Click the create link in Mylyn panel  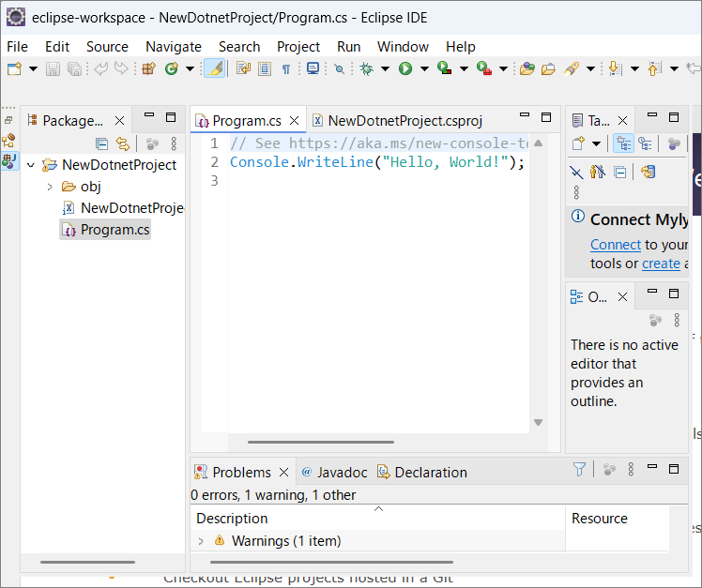tap(662, 264)
